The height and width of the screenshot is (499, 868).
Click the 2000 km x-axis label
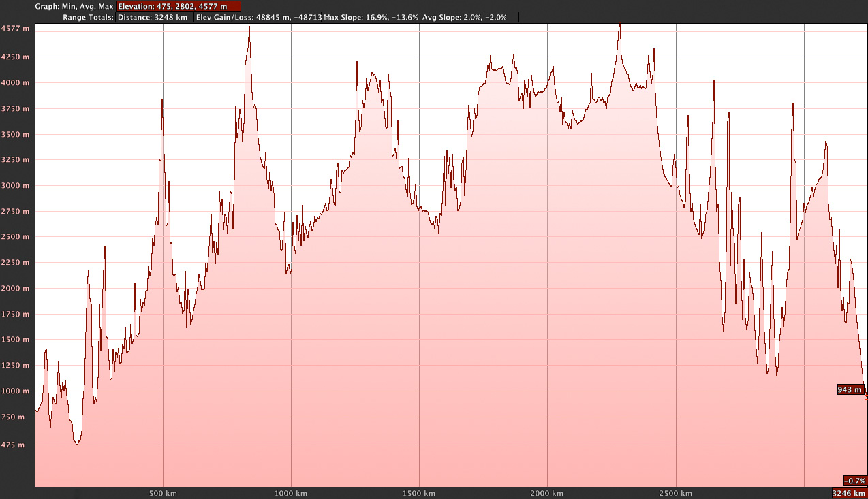point(547,493)
